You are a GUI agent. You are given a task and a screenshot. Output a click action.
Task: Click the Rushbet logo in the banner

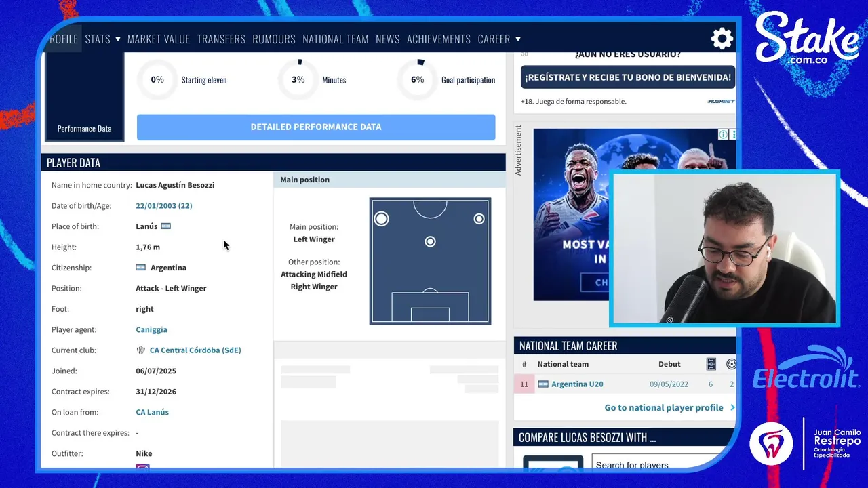tap(721, 102)
